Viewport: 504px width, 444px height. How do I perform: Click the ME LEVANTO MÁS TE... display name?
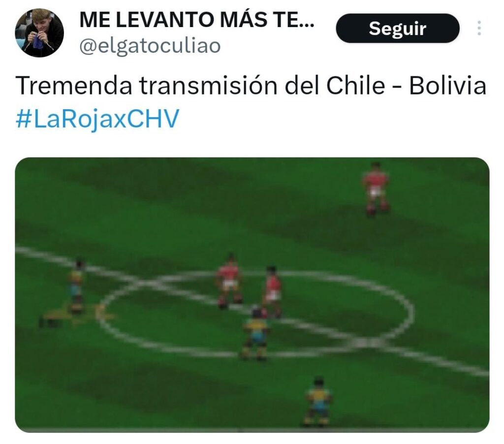(x=197, y=20)
